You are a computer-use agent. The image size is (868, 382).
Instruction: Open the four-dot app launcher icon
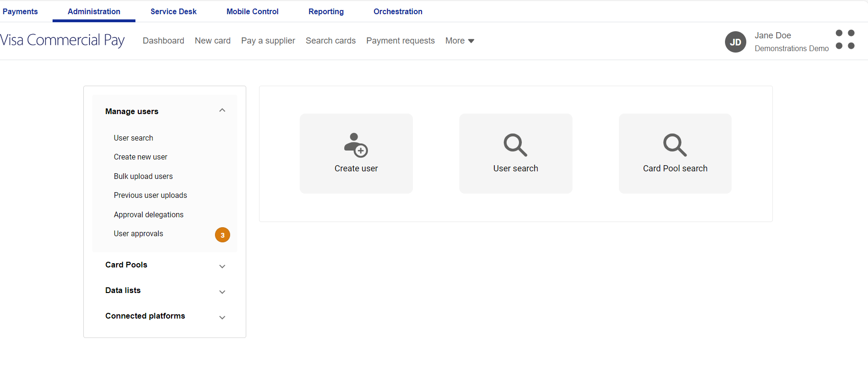coord(845,39)
